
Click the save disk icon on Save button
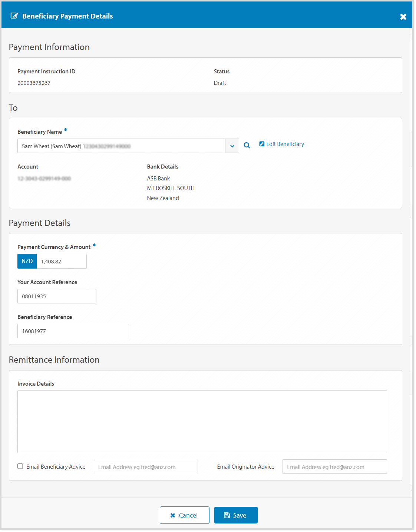click(x=227, y=515)
